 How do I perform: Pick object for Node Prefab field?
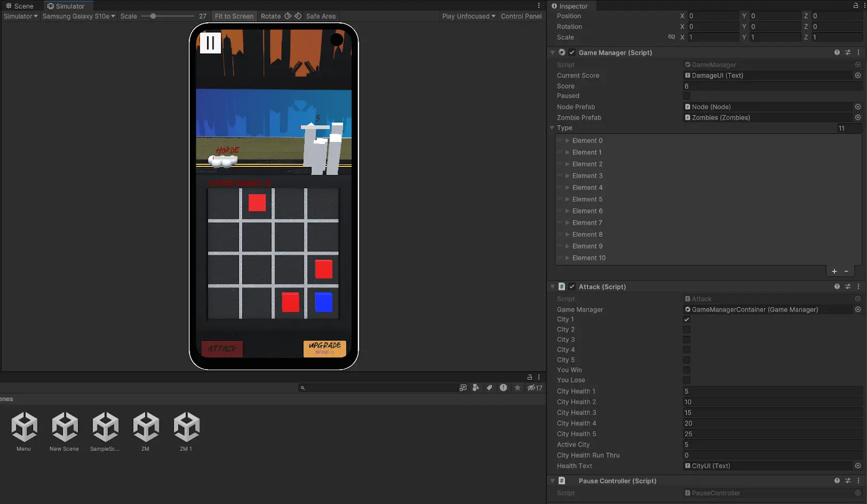[x=858, y=107]
